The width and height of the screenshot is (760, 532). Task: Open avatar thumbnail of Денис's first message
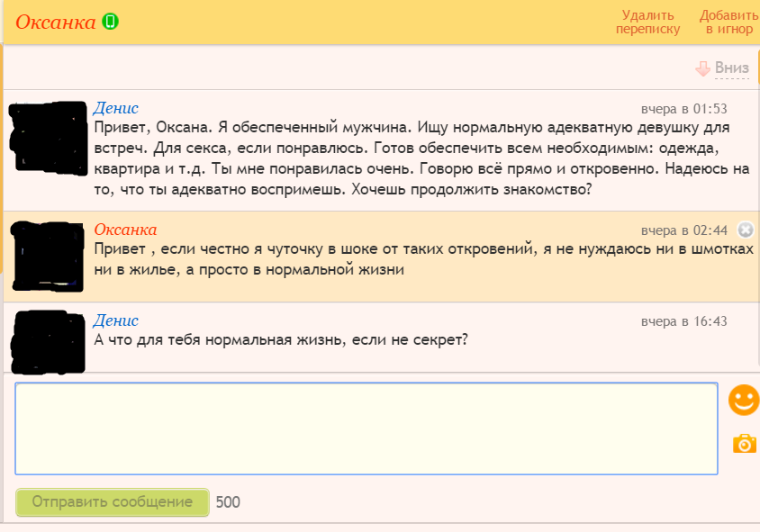tap(48, 138)
